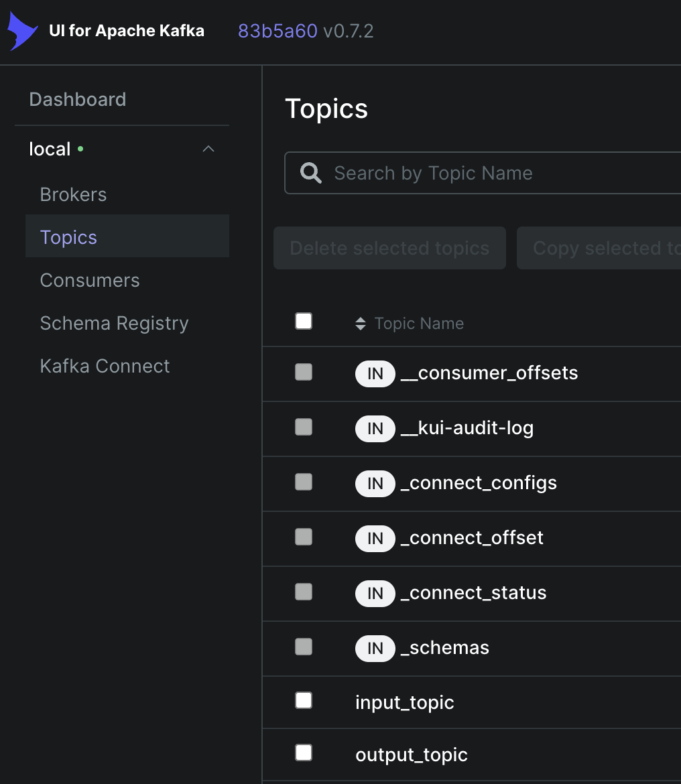
Task: Sort by Topic Name arrows icon
Action: pos(361,324)
